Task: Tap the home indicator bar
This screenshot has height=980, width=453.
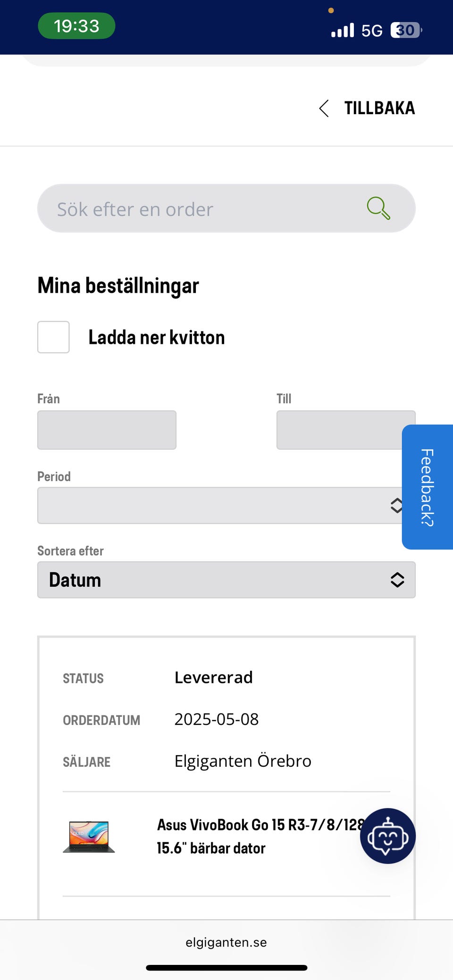Action: (226, 968)
